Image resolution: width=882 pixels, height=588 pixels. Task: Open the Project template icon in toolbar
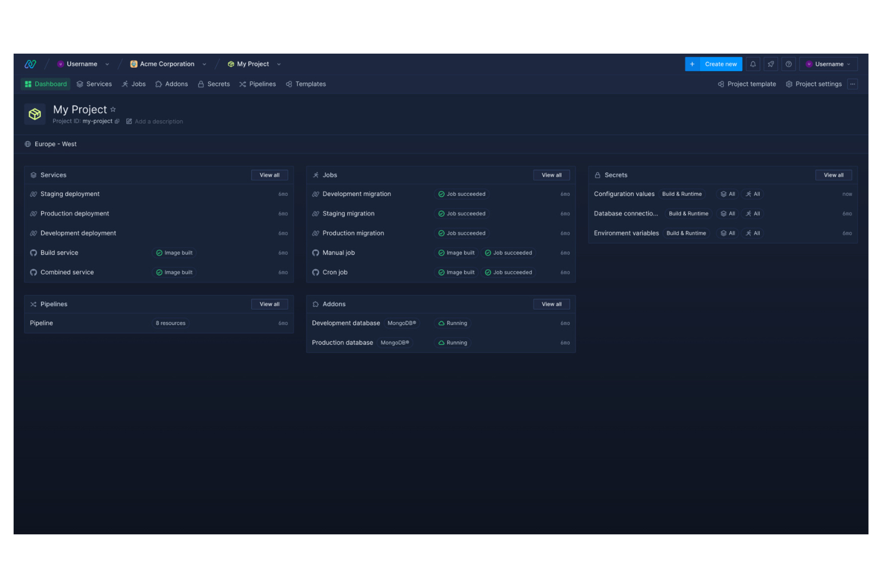click(721, 84)
